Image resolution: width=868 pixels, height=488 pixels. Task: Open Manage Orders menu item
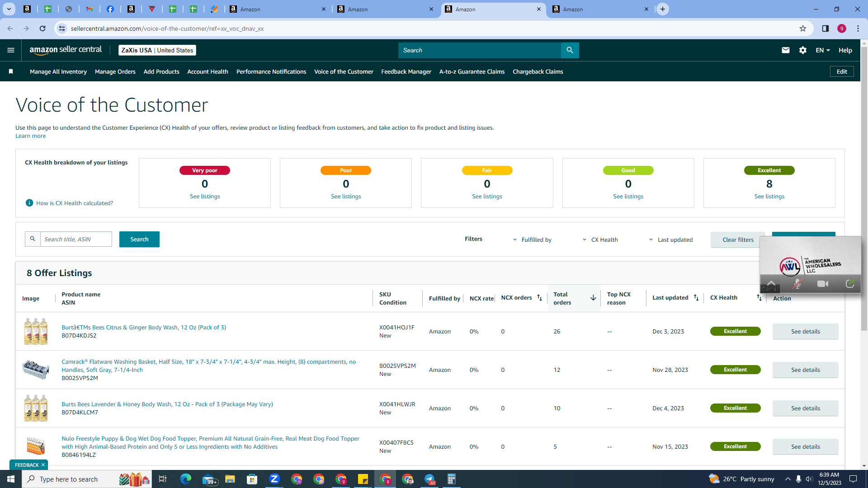click(x=115, y=71)
